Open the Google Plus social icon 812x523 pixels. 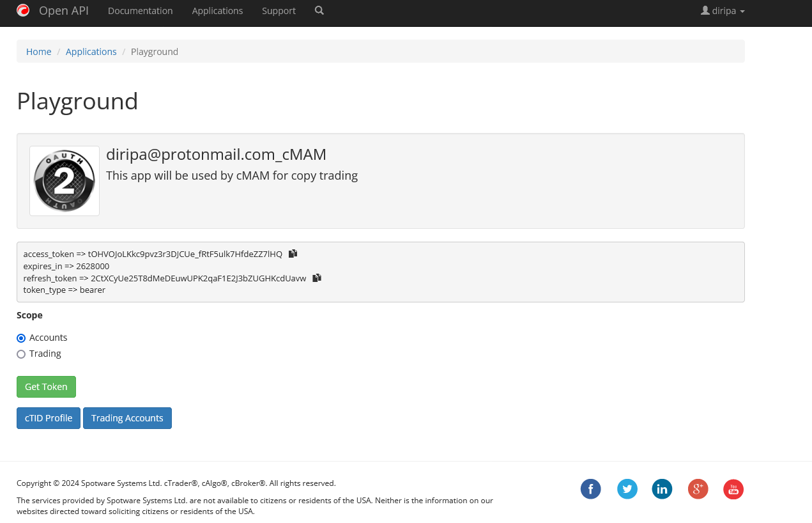tap(698, 489)
